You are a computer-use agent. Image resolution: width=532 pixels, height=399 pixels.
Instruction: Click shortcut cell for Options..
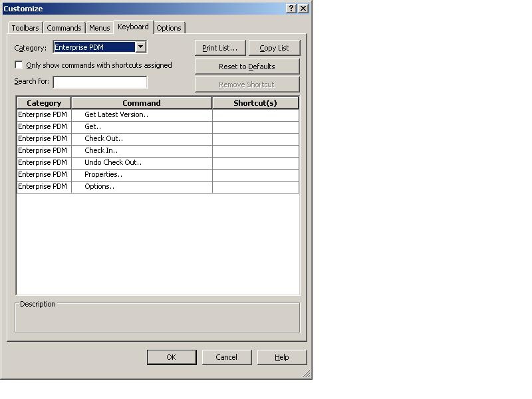(x=255, y=187)
